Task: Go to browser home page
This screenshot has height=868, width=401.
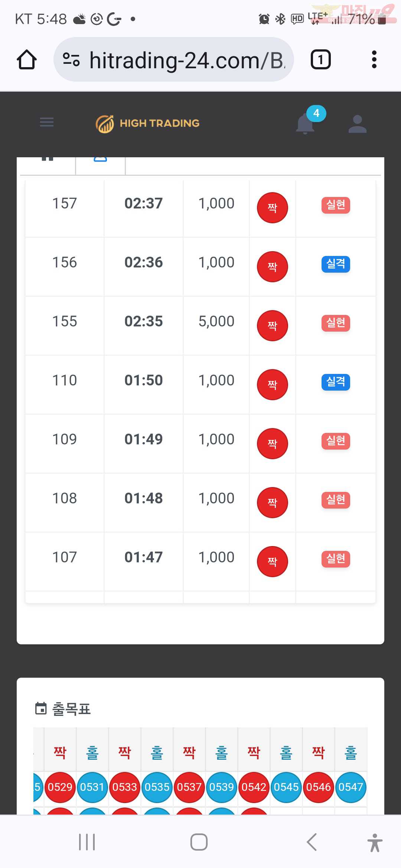Action: 27,60
